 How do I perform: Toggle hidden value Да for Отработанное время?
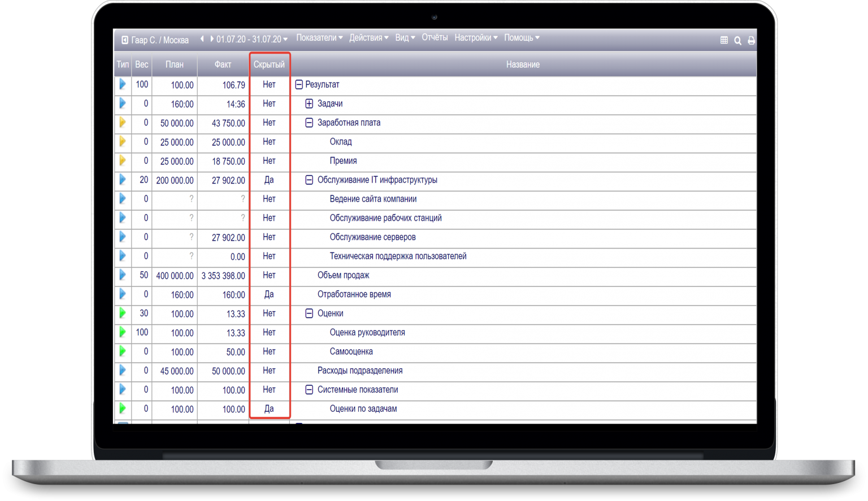(269, 294)
